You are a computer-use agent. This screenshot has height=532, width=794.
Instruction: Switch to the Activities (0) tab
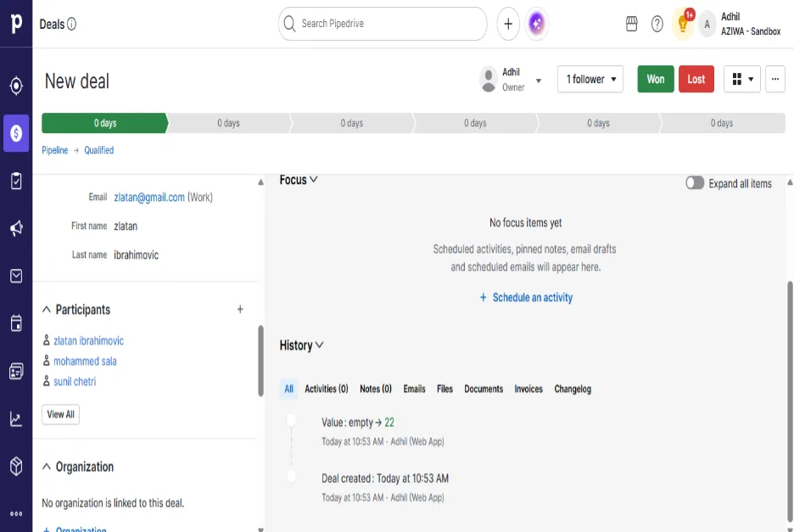click(x=327, y=389)
